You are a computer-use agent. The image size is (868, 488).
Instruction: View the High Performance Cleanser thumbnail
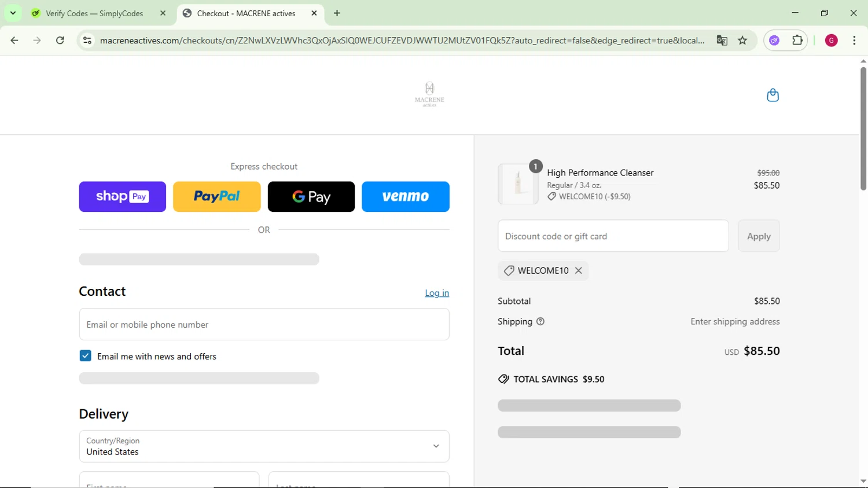(518, 184)
